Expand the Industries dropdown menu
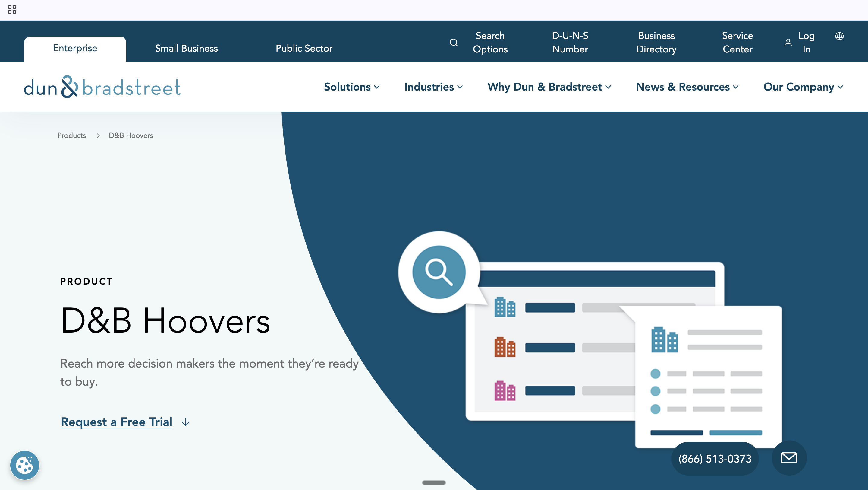Viewport: 868px width, 490px height. click(433, 87)
